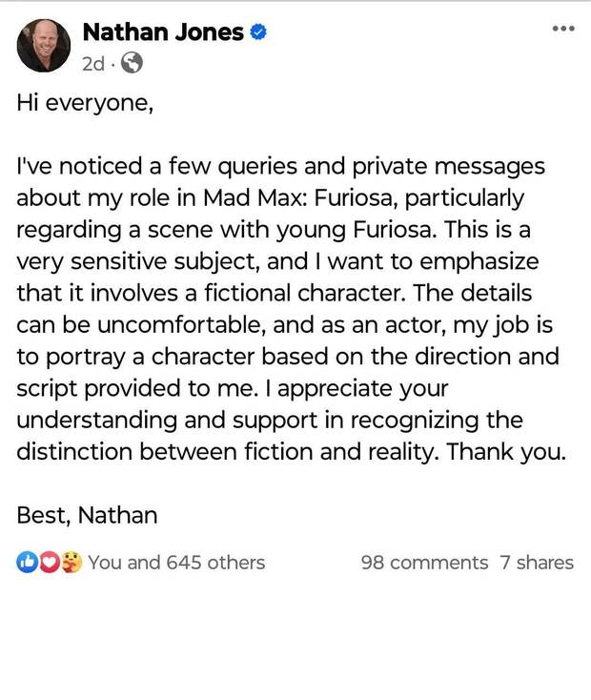
Task: Open Nathan Jones profile picture
Action: point(44,45)
